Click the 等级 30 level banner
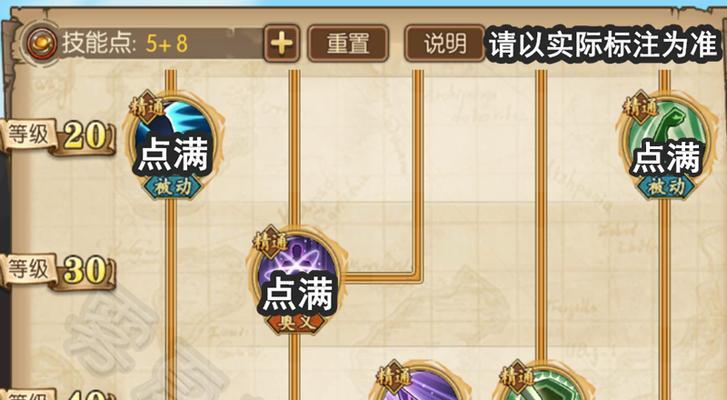727x400 pixels. pos(58,271)
